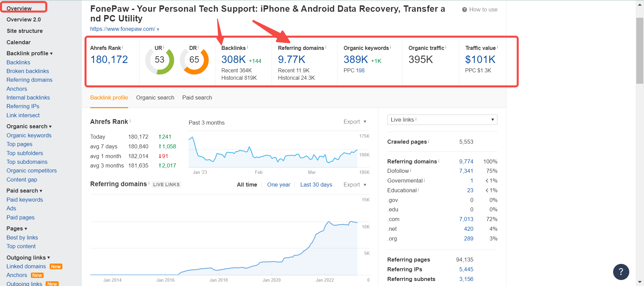
Task: Open the Export dropdown for Ahrefs Rank
Action: point(355,122)
